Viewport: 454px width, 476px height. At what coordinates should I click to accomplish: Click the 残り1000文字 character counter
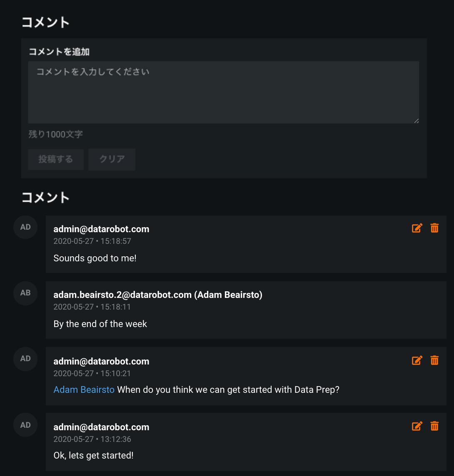56,134
